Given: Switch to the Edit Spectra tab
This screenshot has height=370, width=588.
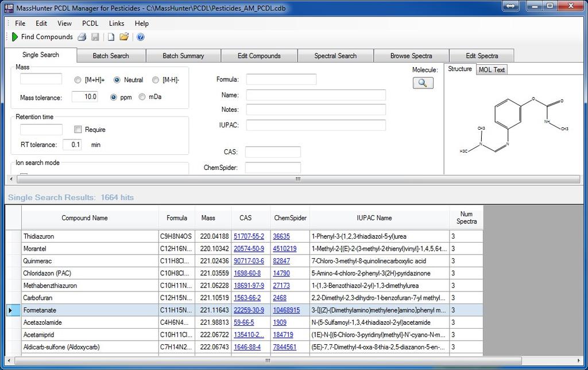Looking at the screenshot, I should [x=482, y=56].
